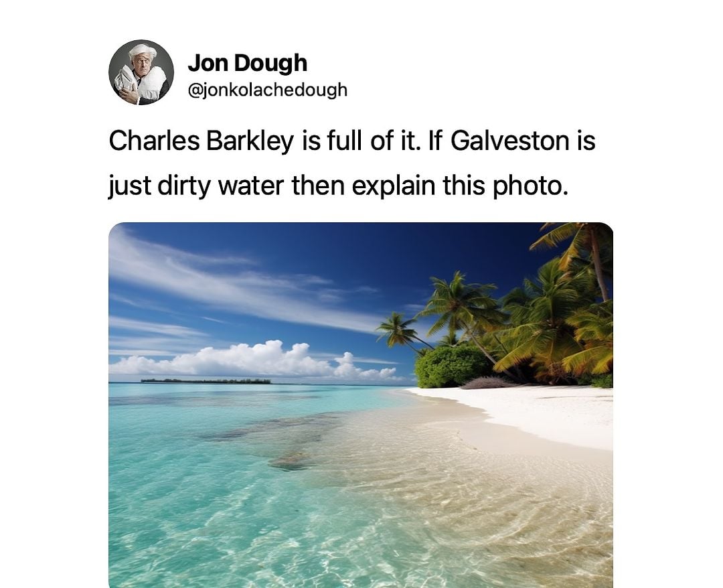723x588 pixels.
Task: Click the Jon Dough display name
Action: click(x=247, y=63)
